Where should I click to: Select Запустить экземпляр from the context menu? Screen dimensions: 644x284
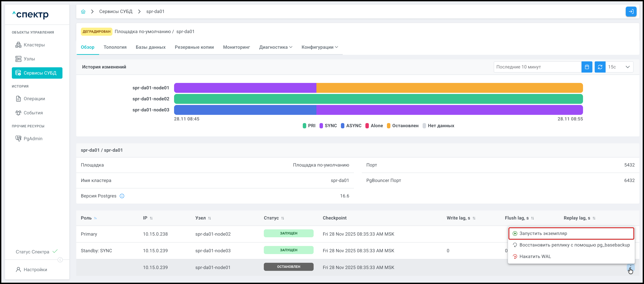543,233
